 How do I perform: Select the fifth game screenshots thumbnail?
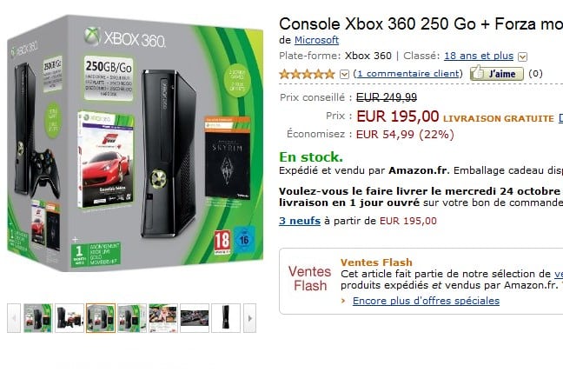click(163, 318)
